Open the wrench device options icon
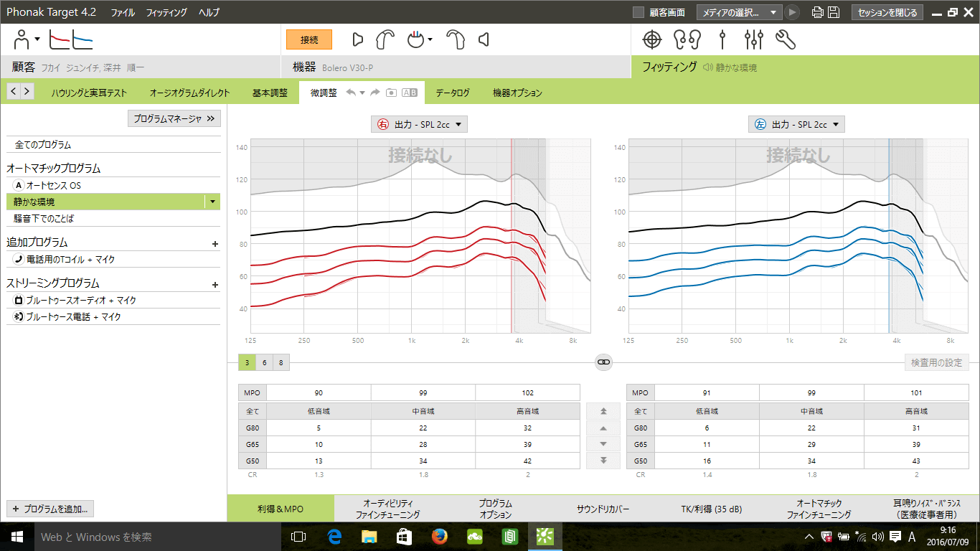This screenshot has height=551, width=980. [x=786, y=39]
